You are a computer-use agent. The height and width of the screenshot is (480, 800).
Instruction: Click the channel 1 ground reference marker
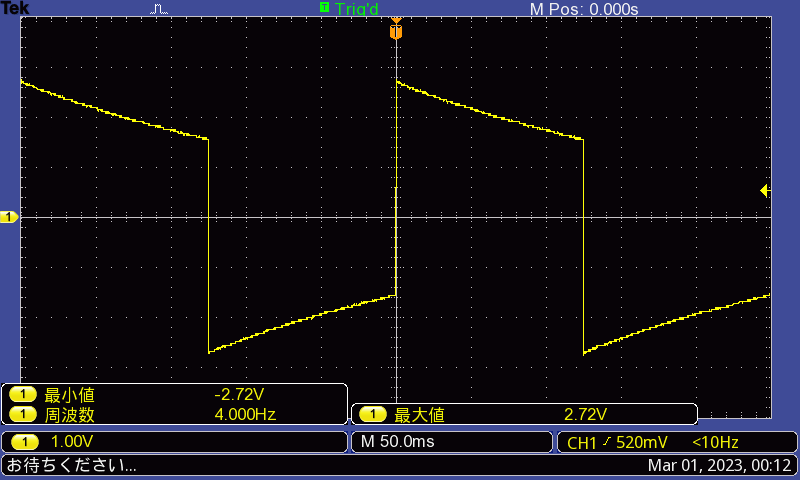[9, 217]
